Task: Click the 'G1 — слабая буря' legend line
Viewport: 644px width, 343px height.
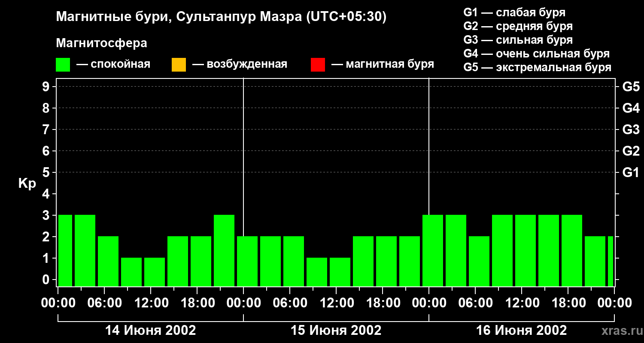Action: coord(514,12)
